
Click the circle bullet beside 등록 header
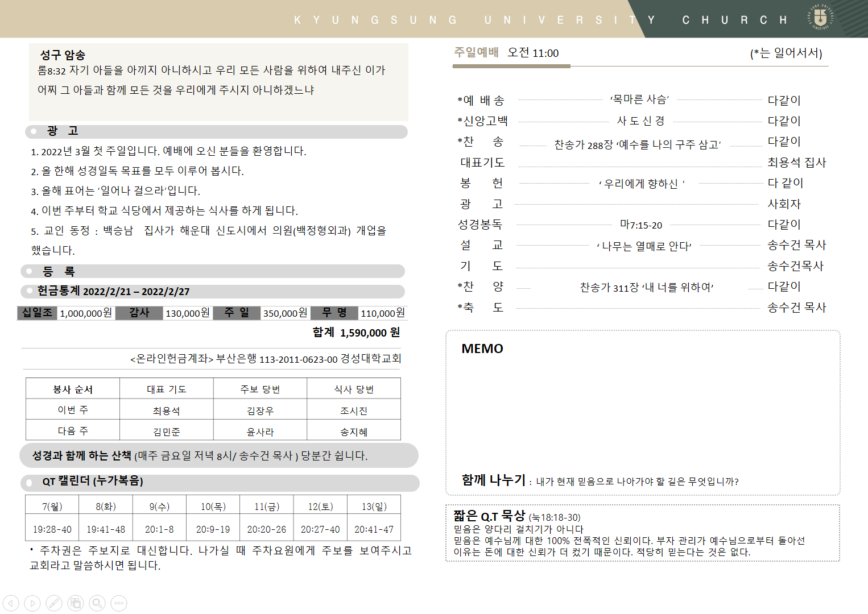point(29,271)
